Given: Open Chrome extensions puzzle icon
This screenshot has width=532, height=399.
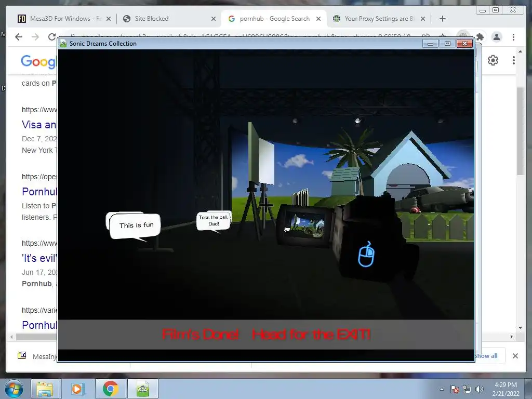Looking at the screenshot, I should (x=480, y=37).
